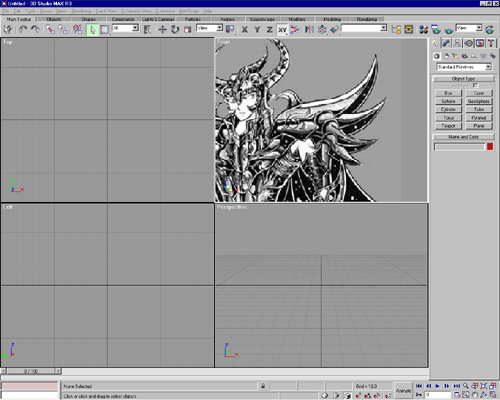Click the Sphere primitive button

point(448,101)
